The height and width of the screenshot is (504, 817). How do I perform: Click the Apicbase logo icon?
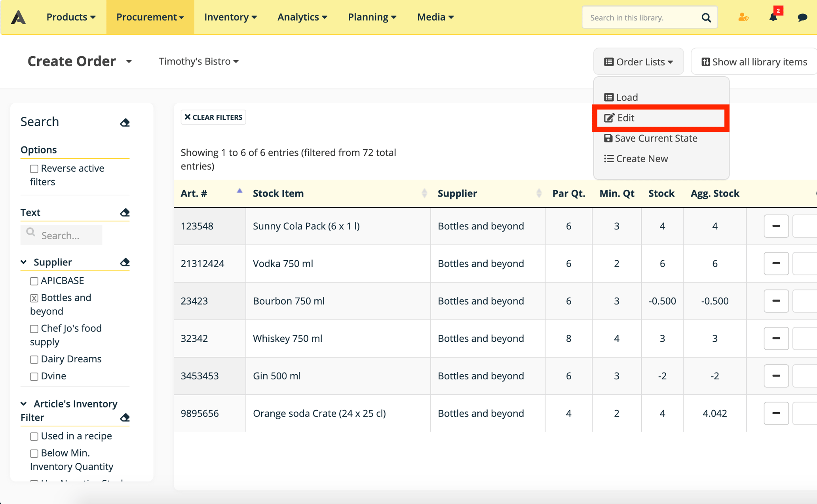coord(18,17)
